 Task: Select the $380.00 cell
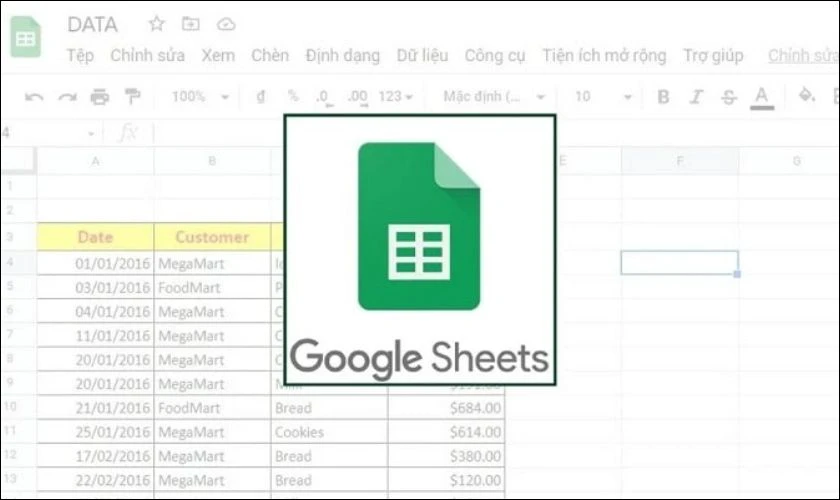(x=446, y=456)
